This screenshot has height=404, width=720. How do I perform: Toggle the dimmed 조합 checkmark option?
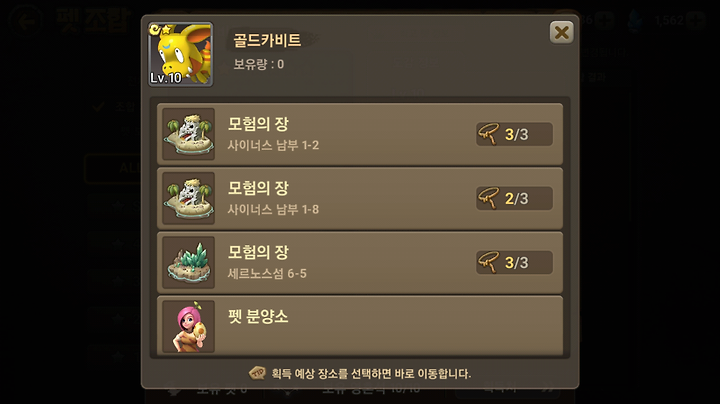click(97, 107)
